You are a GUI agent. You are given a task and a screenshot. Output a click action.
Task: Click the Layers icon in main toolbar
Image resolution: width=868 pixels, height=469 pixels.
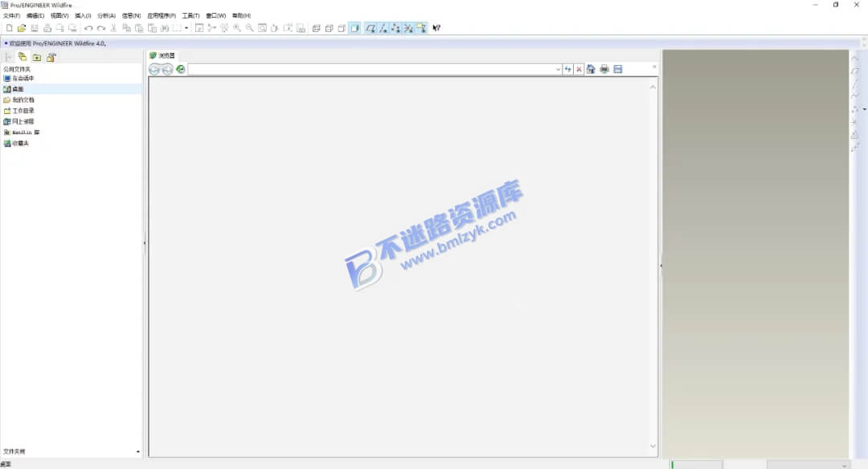[x=301, y=27]
